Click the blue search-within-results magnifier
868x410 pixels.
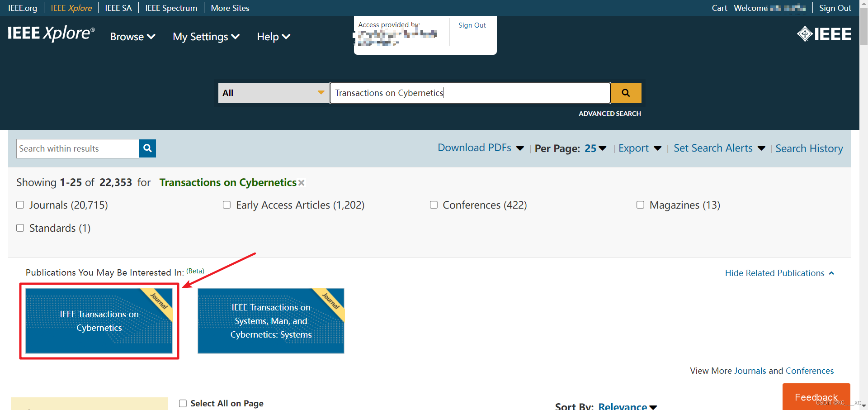point(147,148)
